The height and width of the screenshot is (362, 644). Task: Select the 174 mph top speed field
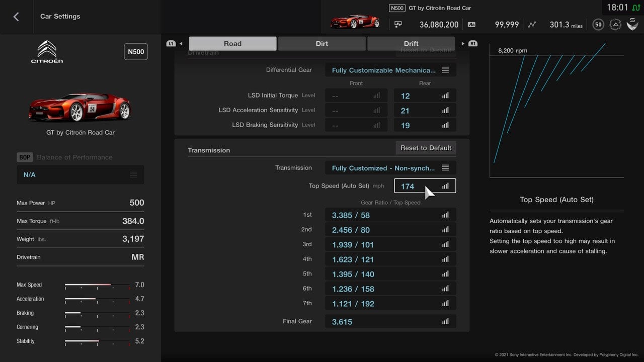click(x=425, y=186)
